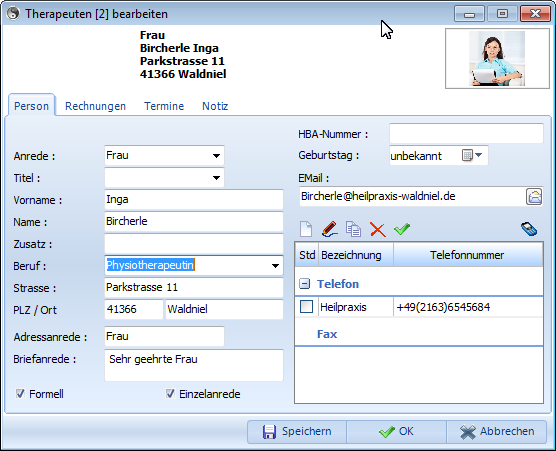Expand the Beruf dropdown list
Image resolution: width=556 pixels, height=451 pixels.
(275, 266)
